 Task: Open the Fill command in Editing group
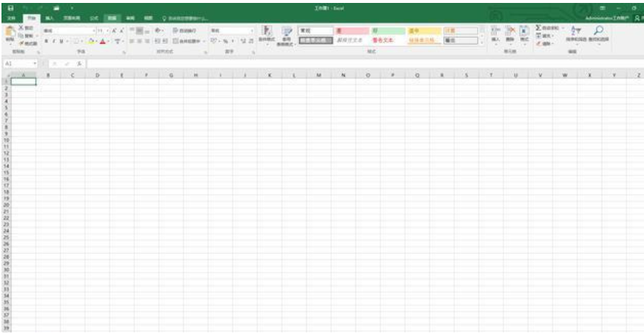point(544,36)
